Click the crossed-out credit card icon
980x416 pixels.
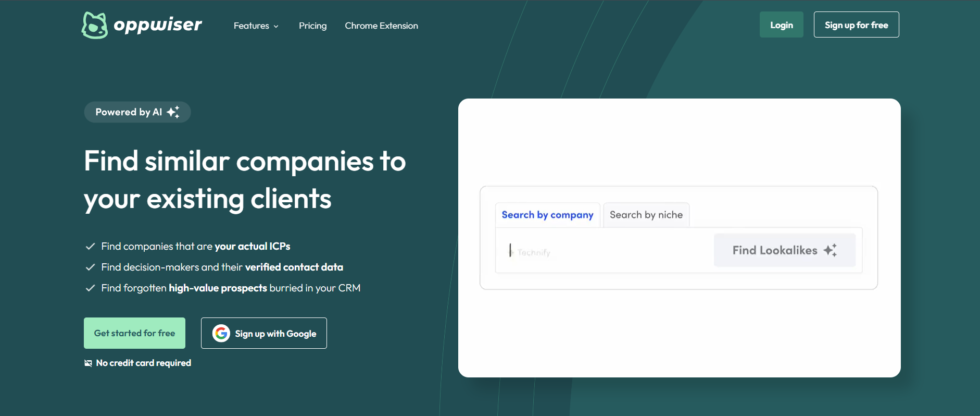(88, 363)
